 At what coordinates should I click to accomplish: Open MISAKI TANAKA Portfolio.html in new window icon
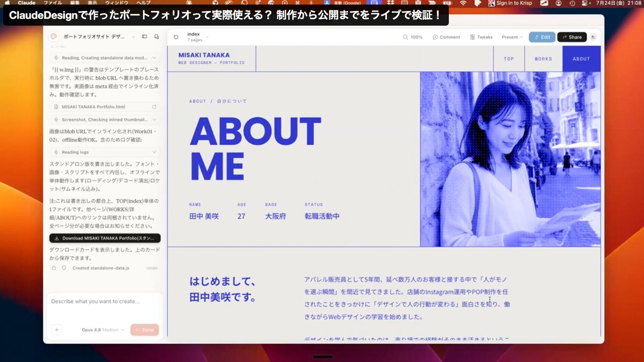click(154, 107)
